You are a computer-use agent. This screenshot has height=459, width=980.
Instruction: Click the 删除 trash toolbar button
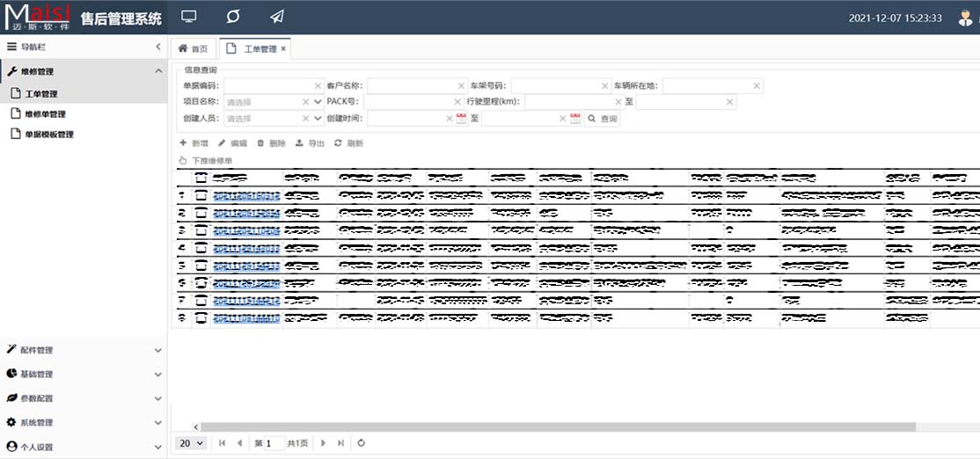click(x=271, y=143)
